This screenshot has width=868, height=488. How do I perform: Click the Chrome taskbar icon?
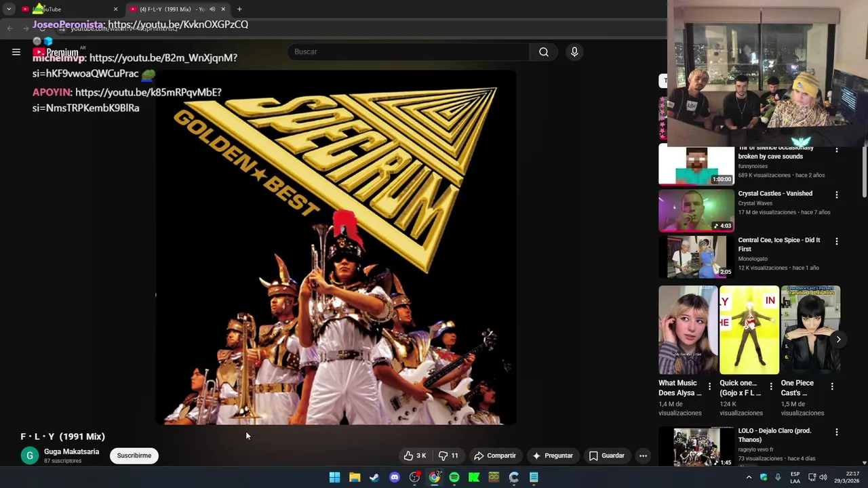(x=434, y=477)
